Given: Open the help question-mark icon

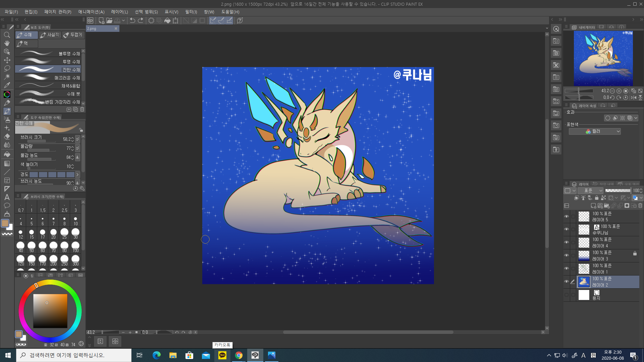Looking at the screenshot, I should tap(240, 20).
